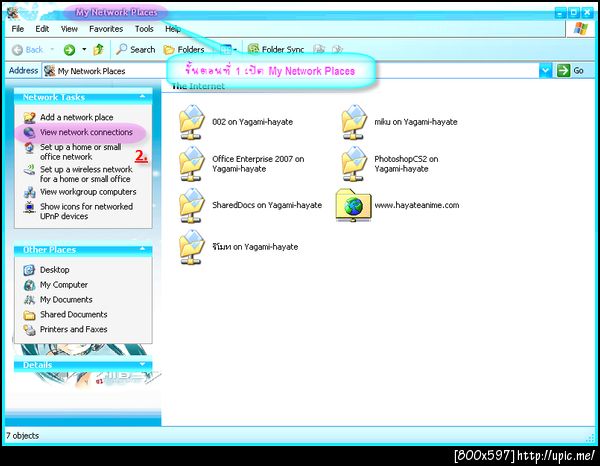
Task: Click the green Forward arrow button
Action: [69, 50]
